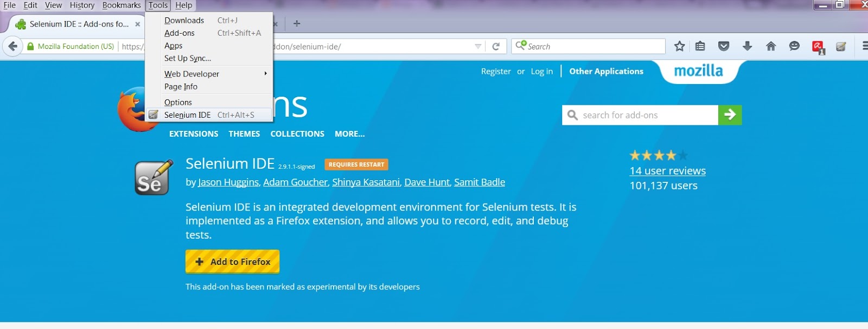
Task: Open the bookmarks list icon
Action: point(700,46)
